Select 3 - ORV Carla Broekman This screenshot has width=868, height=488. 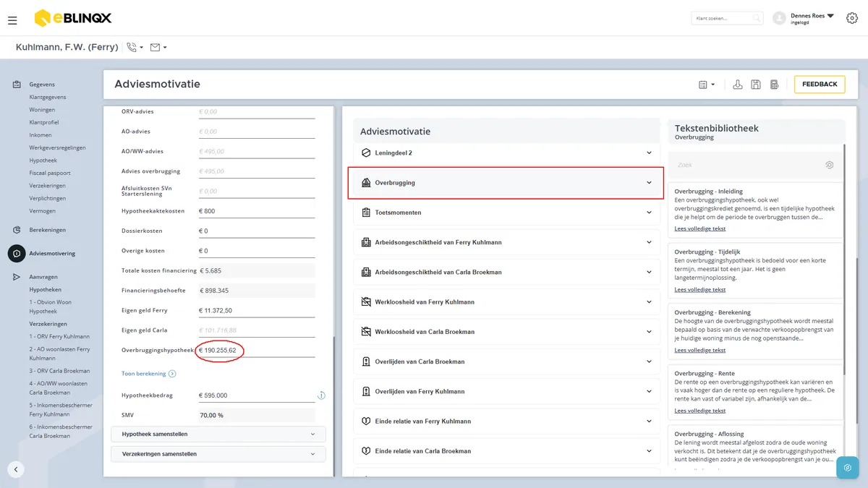[59, 371]
